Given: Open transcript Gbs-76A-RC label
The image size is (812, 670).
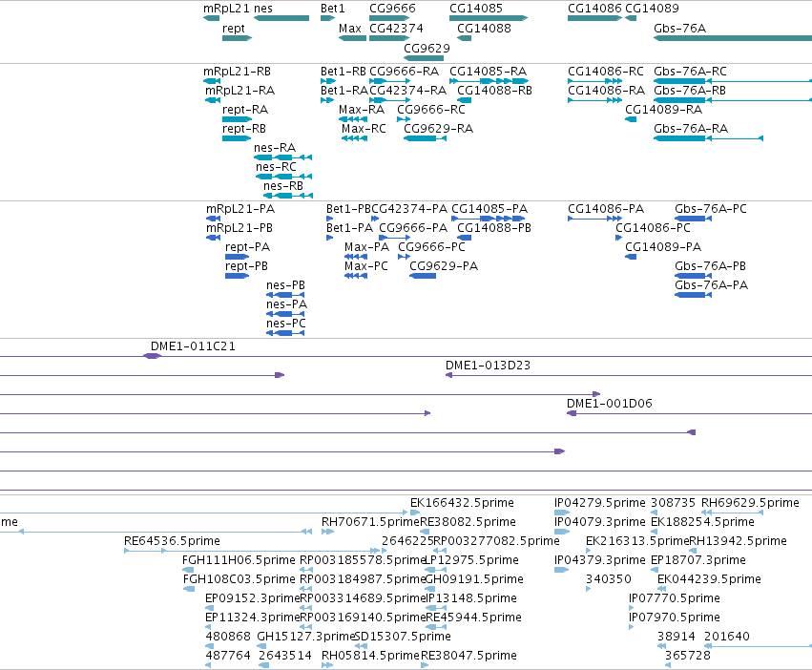Looking at the screenshot, I should [x=690, y=72].
